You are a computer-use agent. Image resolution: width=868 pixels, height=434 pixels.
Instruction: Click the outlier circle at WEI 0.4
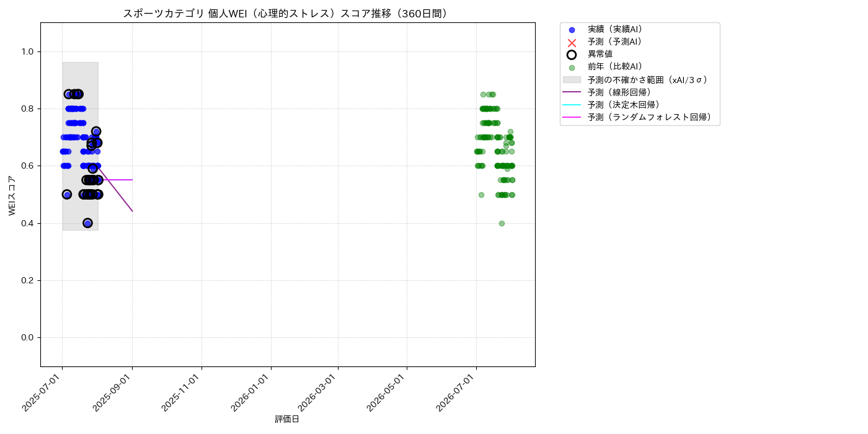click(87, 223)
